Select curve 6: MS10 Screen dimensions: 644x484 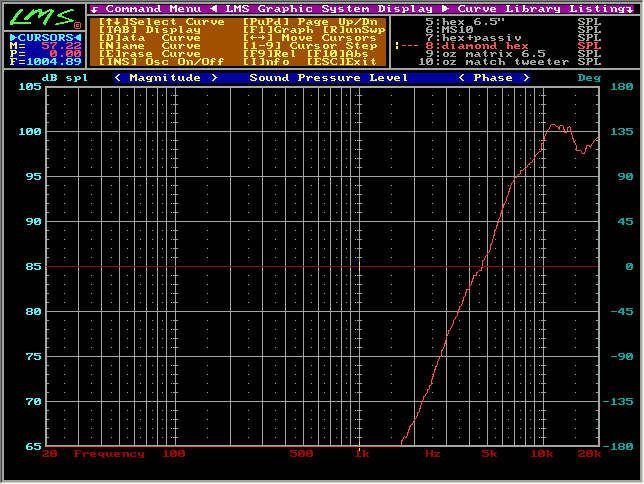(x=513, y=30)
